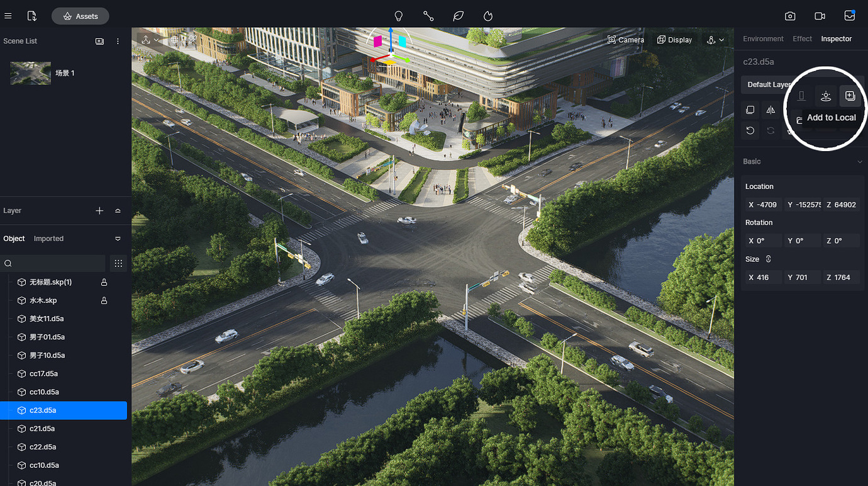Select the lighting (bulb) tool in top toolbar
Image resolution: width=868 pixels, height=486 pixels.
tap(398, 16)
